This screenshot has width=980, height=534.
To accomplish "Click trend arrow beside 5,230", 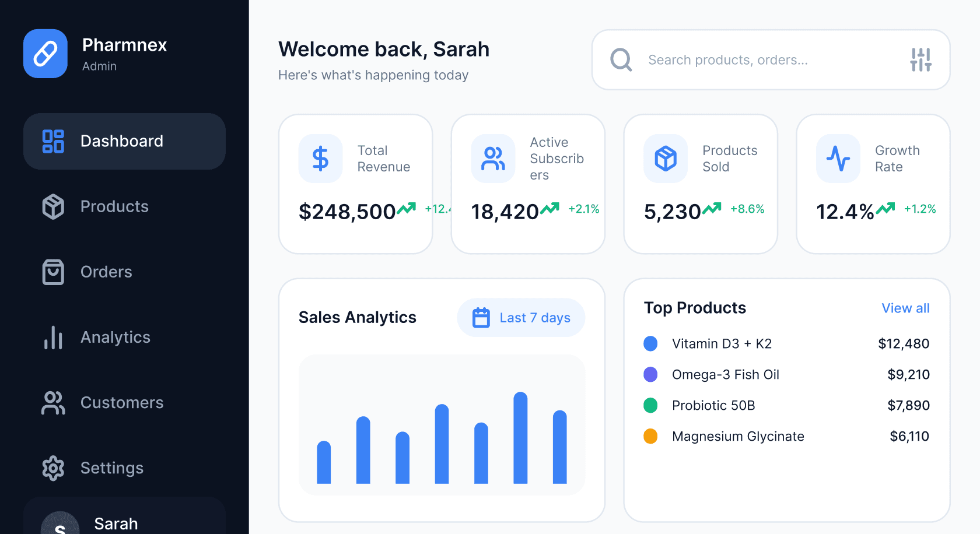I will (712, 209).
